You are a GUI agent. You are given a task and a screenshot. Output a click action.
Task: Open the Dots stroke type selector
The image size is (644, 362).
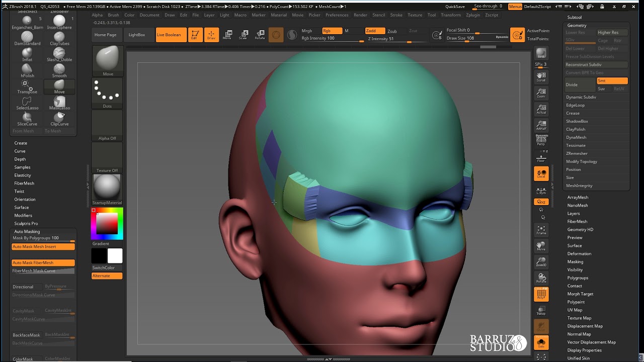point(107,94)
